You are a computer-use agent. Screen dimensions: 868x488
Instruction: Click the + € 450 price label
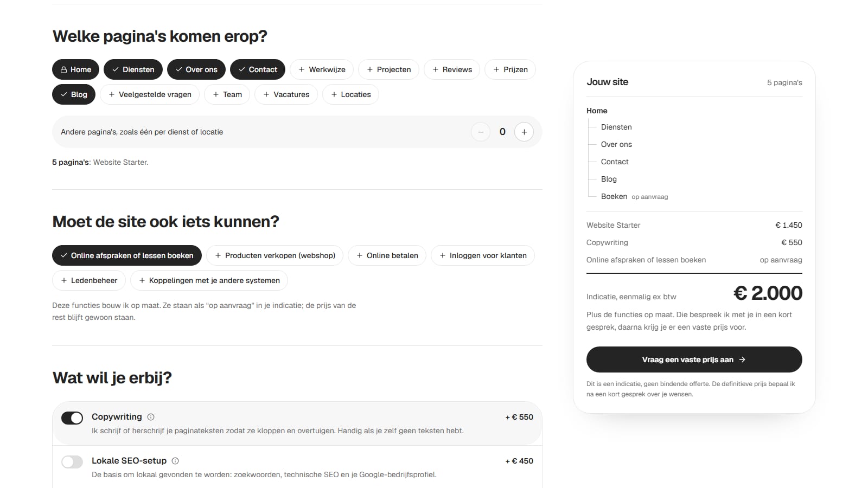coord(519,461)
